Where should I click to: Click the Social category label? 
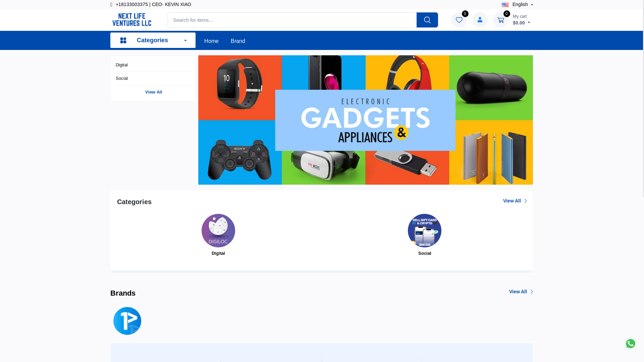[x=424, y=253]
